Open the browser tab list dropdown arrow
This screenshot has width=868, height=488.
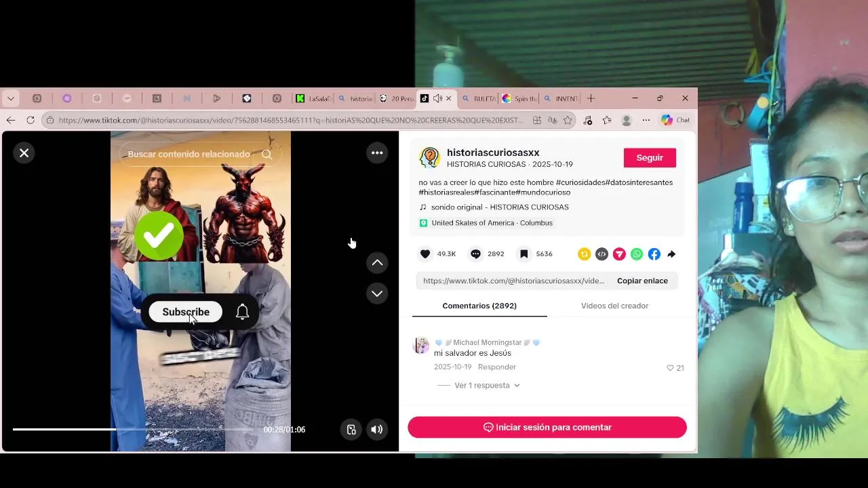click(x=11, y=98)
